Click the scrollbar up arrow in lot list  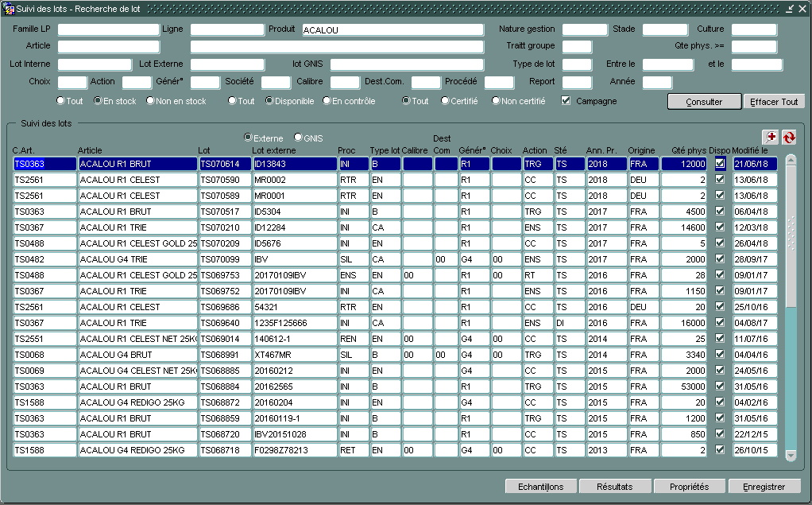[x=791, y=160]
